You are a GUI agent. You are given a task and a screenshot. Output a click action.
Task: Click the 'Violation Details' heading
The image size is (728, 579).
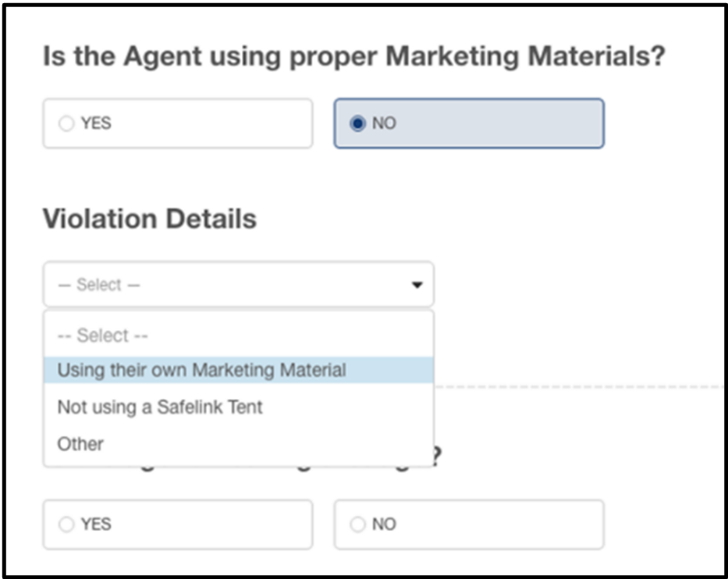150,218
